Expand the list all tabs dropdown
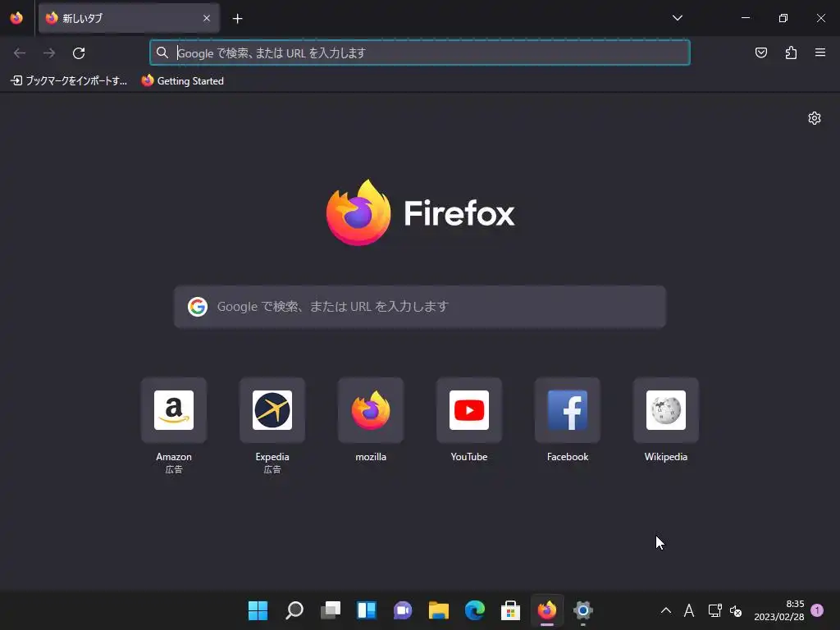The width and height of the screenshot is (840, 630). pyautogui.click(x=677, y=18)
